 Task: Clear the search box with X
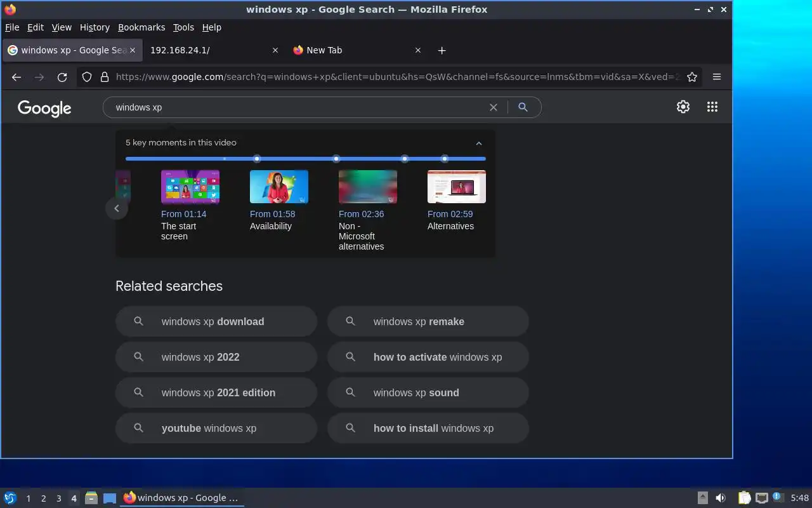pos(493,107)
